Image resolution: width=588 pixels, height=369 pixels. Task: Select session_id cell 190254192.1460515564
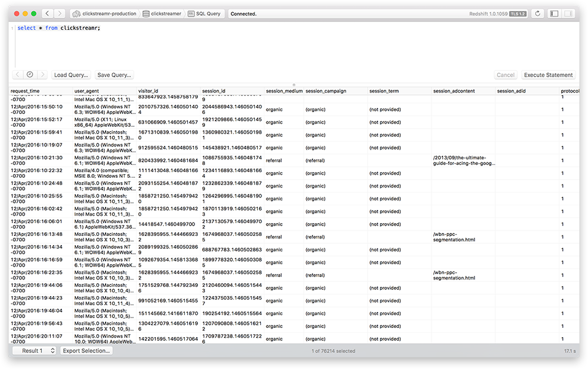point(232,313)
